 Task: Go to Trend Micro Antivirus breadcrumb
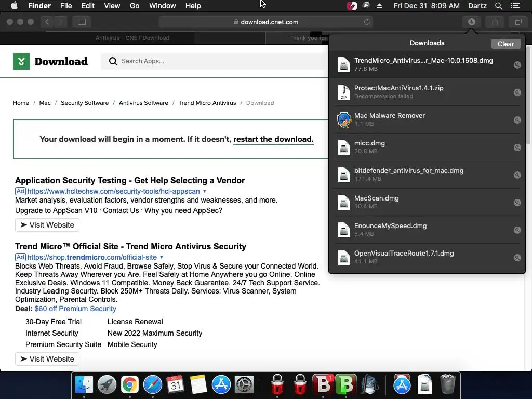[207, 103]
